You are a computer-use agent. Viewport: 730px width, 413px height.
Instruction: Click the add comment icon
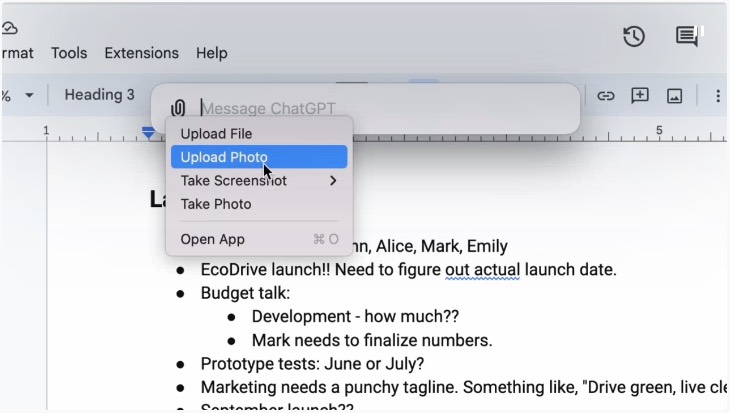[640, 96]
